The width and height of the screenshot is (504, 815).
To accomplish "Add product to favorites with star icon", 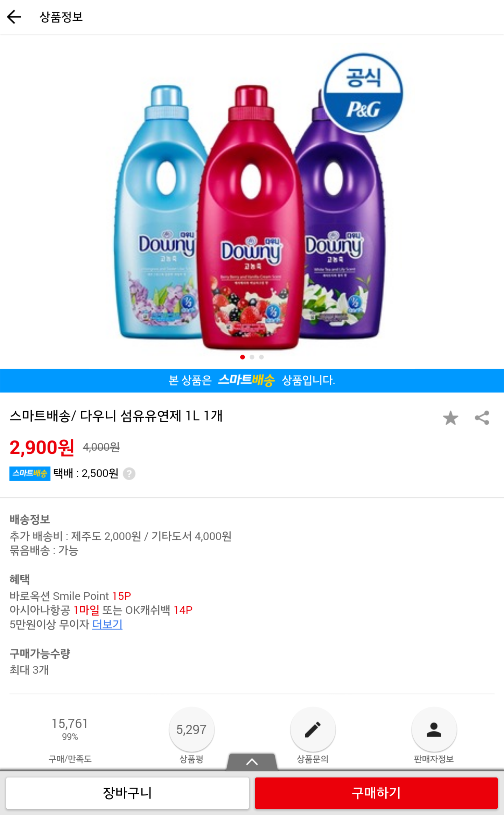I will point(450,418).
